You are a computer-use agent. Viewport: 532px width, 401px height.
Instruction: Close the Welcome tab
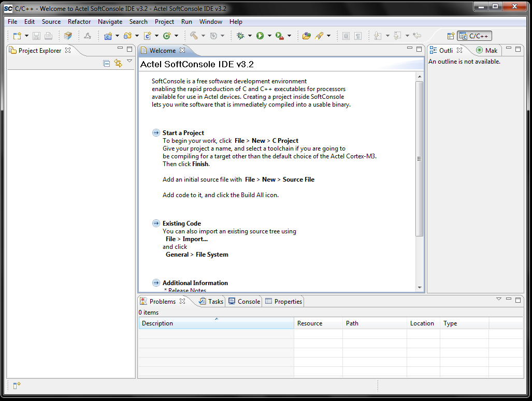[x=182, y=50]
